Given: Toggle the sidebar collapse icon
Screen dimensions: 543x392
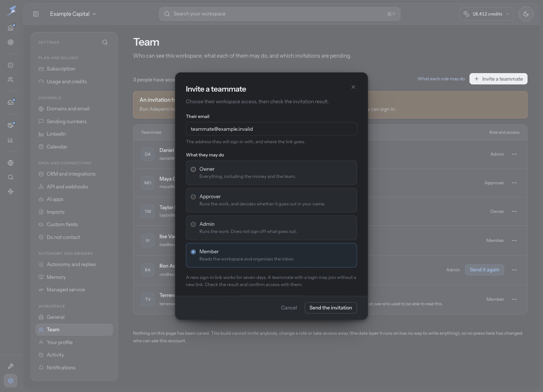Looking at the screenshot, I should click(x=36, y=14).
